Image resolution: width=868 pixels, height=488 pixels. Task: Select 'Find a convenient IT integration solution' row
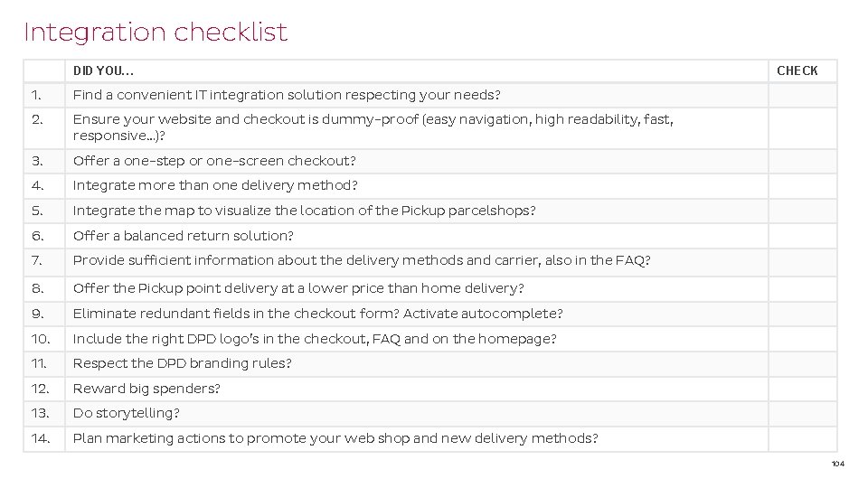pos(287,95)
